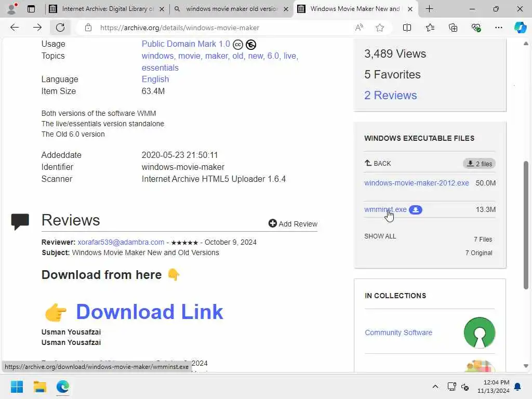The height and width of the screenshot is (399, 532).
Task: Open a new browser tab
Action: (430, 9)
